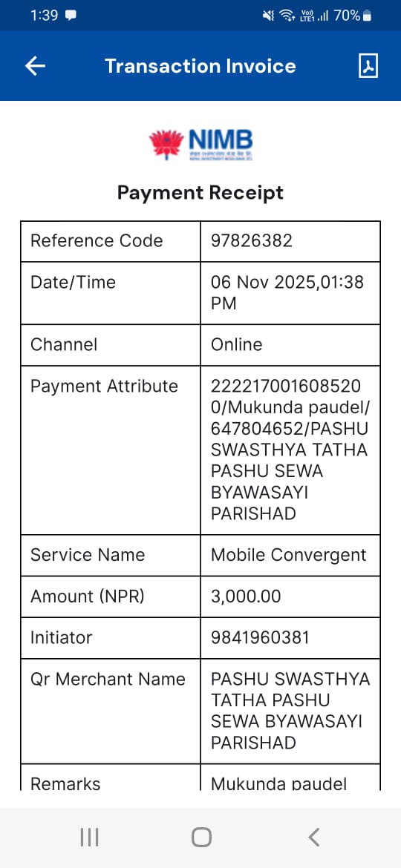Select the amount 3,000.00
The height and width of the screenshot is (868, 401).
[246, 596]
